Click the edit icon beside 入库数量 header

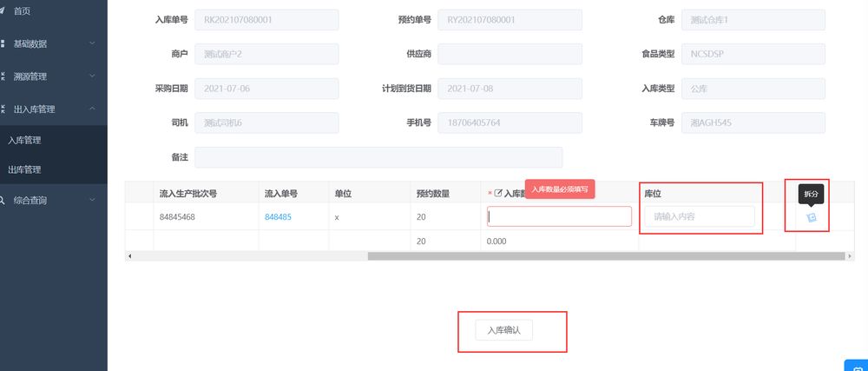[498, 193]
